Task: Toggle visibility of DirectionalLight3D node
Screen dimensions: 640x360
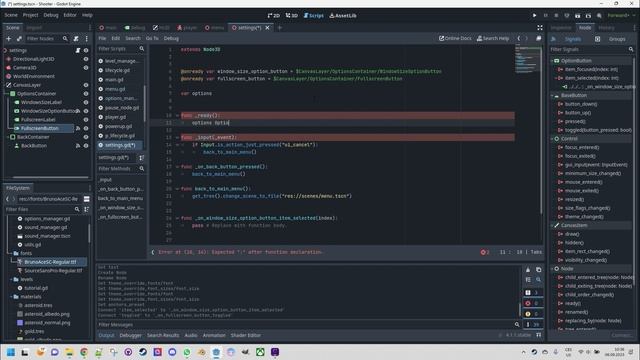Action: click(86, 59)
